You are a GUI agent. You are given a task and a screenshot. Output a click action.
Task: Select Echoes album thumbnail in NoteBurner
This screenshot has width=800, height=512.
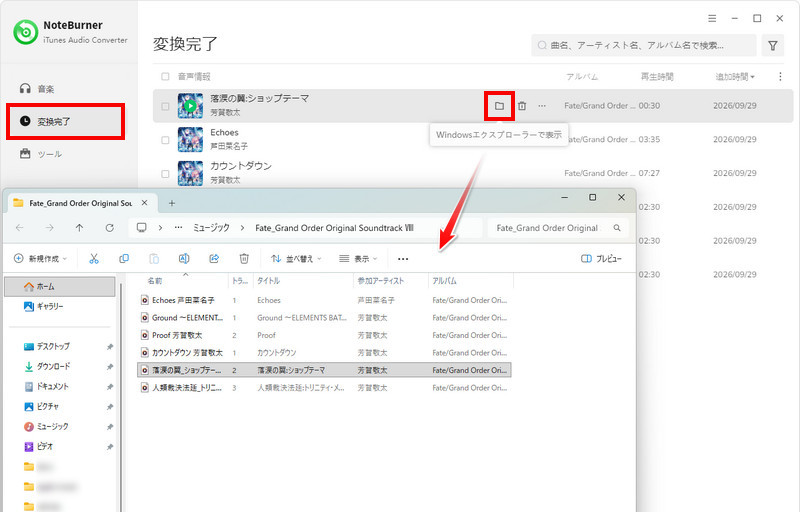click(190, 140)
